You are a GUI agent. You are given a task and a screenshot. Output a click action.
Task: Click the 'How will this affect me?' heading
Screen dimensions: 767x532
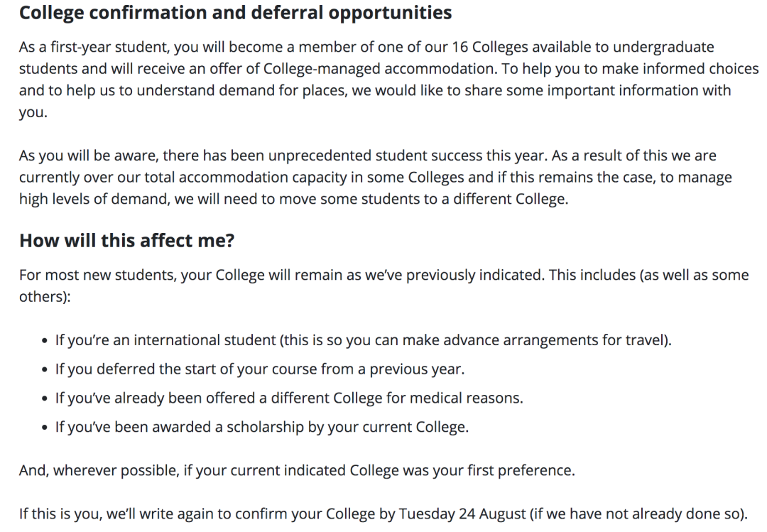pyautogui.click(x=126, y=241)
